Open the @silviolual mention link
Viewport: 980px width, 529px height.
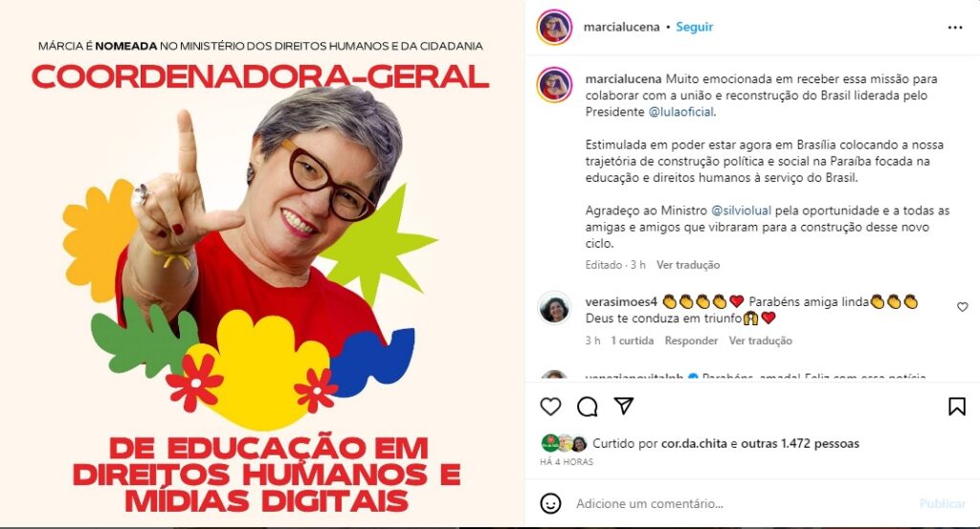[742, 210]
